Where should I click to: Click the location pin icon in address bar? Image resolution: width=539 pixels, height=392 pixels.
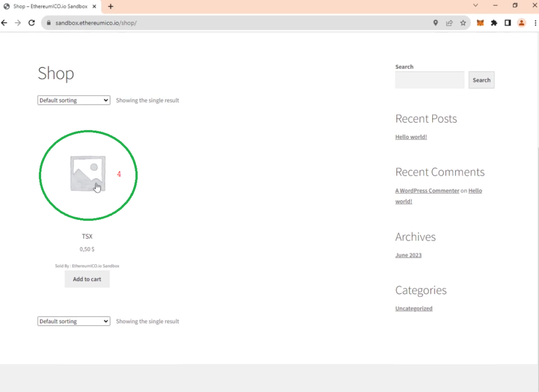point(435,23)
